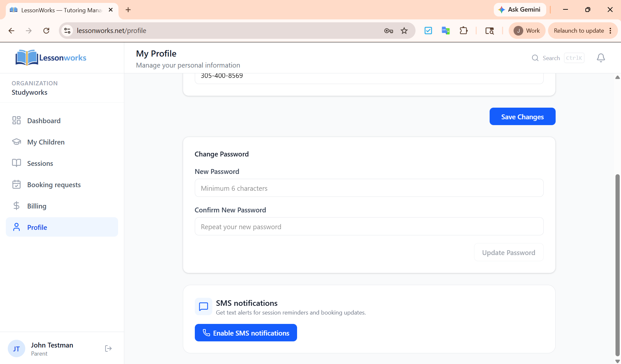
Task: Click the Search field in header
Action: click(x=558, y=58)
